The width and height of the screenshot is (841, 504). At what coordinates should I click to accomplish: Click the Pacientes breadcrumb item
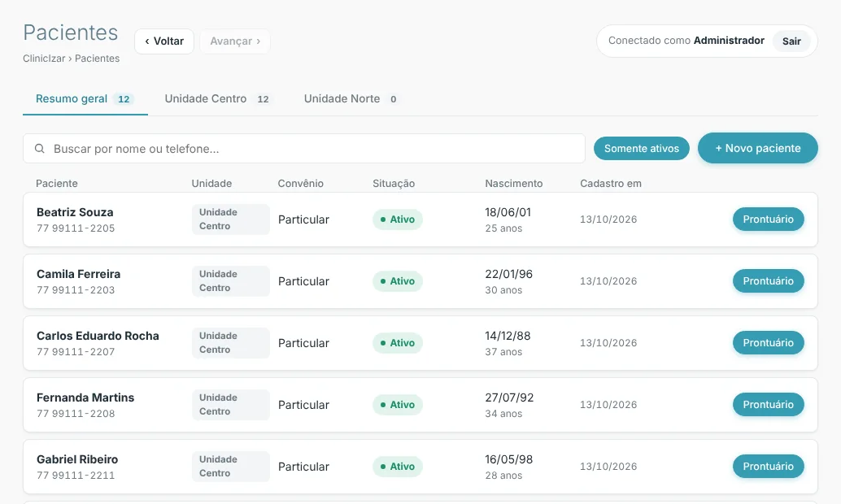point(97,59)
